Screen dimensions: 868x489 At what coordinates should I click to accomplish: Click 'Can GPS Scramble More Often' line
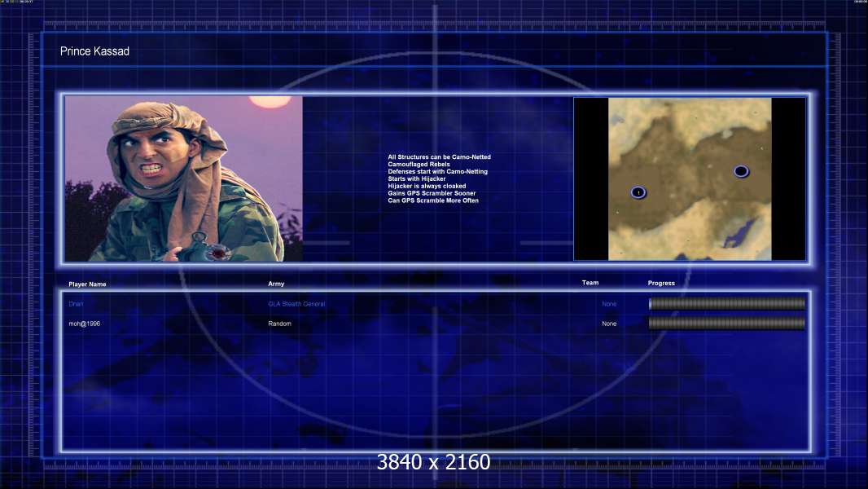[x=433, y=200]
